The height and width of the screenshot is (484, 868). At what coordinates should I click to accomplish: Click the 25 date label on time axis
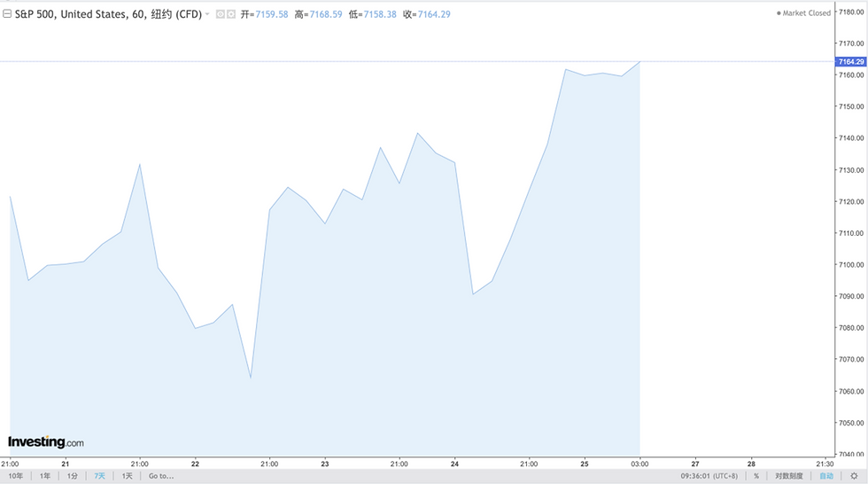585,464
